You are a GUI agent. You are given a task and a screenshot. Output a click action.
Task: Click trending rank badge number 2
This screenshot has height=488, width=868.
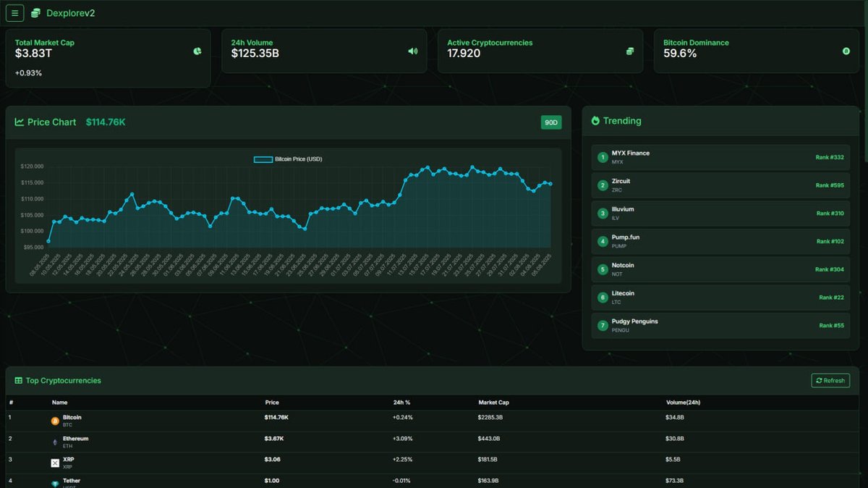(x=603, y=185)
